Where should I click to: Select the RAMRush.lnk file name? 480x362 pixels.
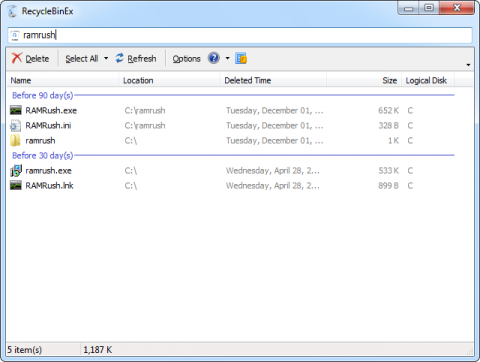pos(50,186)
